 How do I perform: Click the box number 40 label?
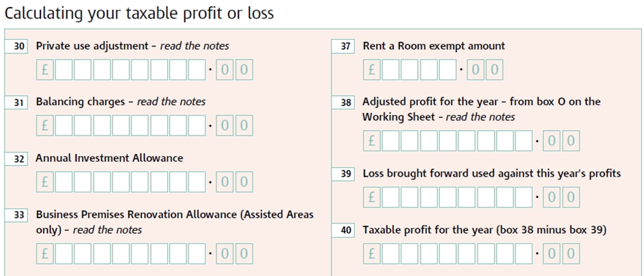[x=346, y=230]
